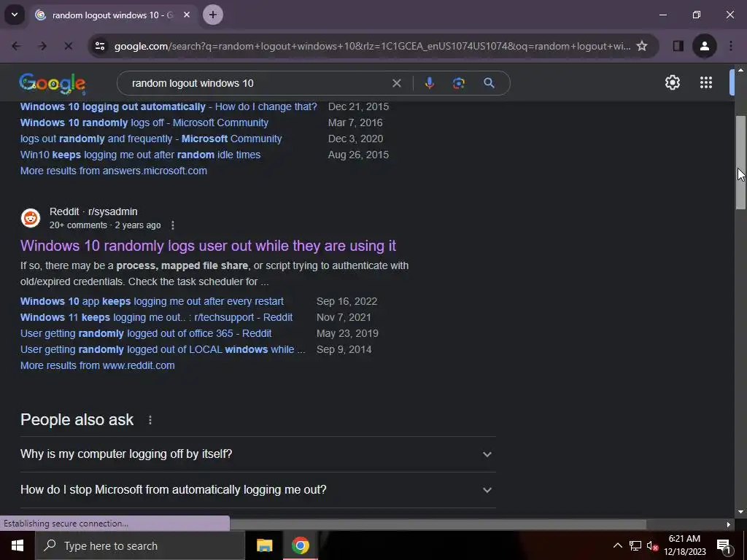Open Google apps grid
The image size is (747, 560).
[x=706, y=83]
